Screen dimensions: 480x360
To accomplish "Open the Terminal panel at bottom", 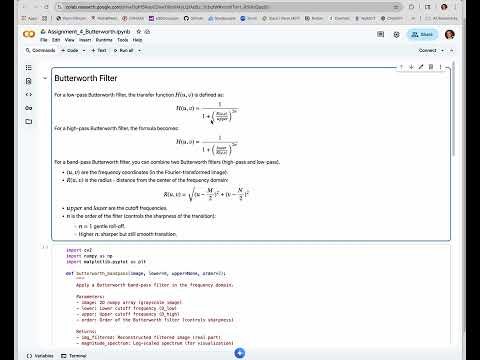I will (74, 356).
